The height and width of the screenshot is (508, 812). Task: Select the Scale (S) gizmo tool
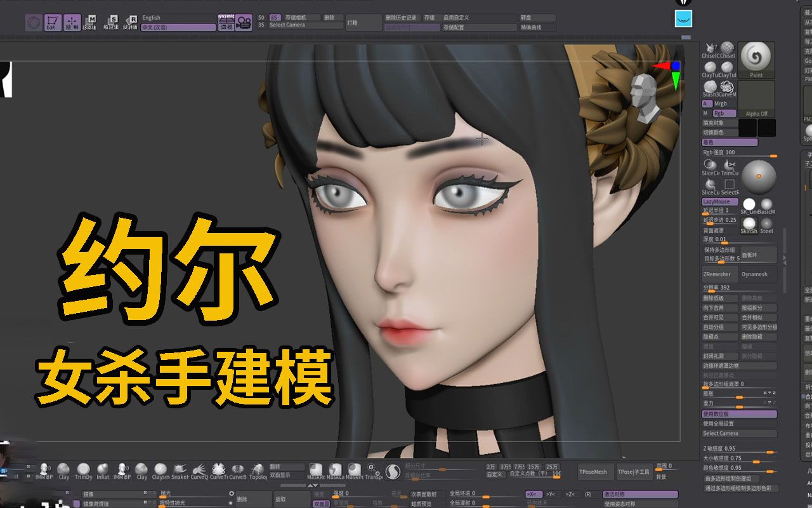(x=112, y=23)
